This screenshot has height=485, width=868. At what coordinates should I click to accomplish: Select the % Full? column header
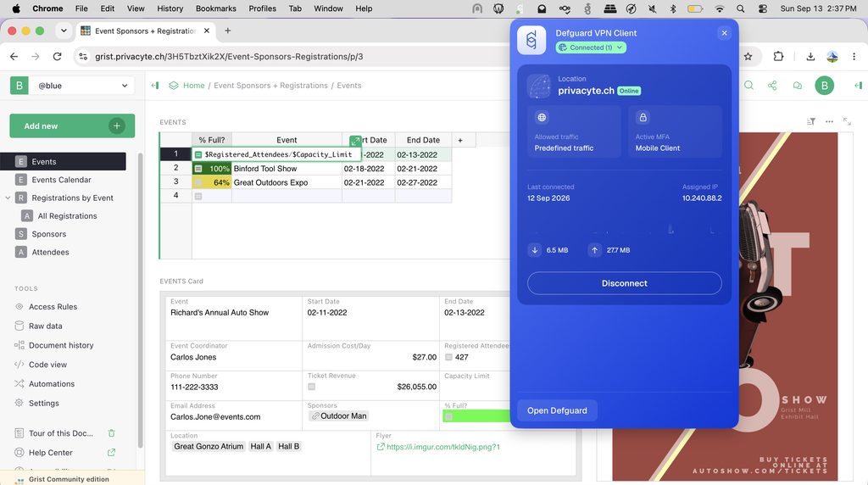(212, 140)
